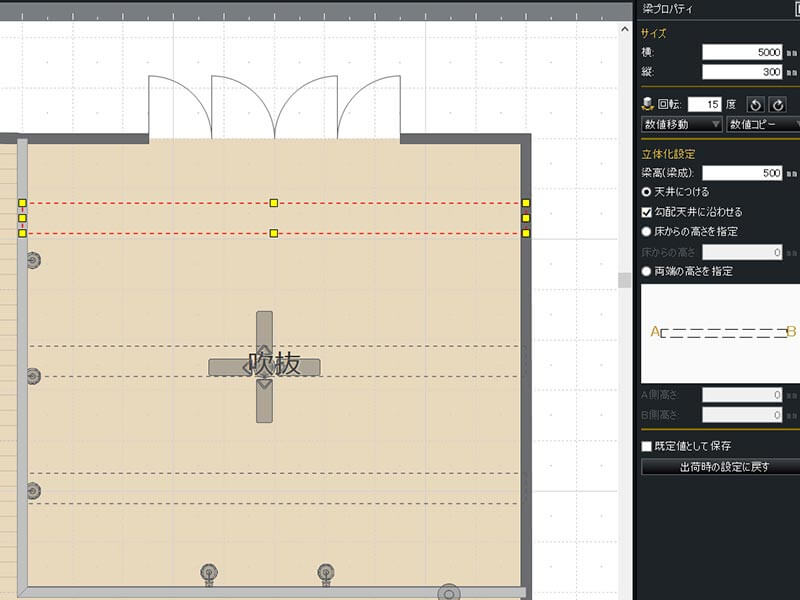800x600 pixels.
Task: Open the 数値移動 dropdown
Action: [x=681, y=124]
